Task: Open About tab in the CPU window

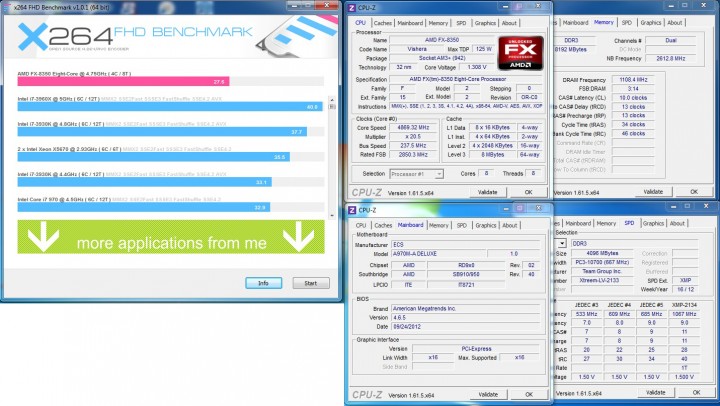Action: click(x=509, y=23)
